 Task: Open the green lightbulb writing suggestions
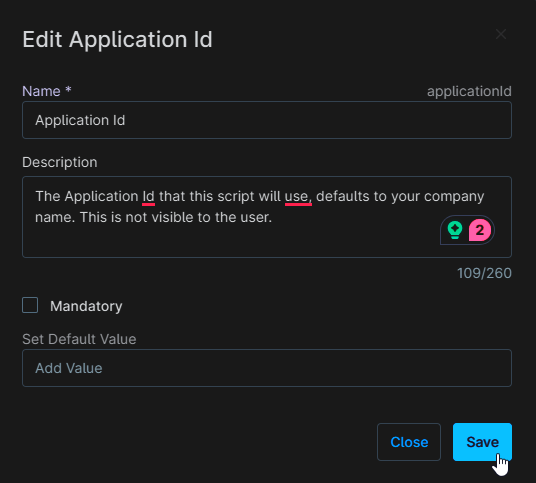455,230
